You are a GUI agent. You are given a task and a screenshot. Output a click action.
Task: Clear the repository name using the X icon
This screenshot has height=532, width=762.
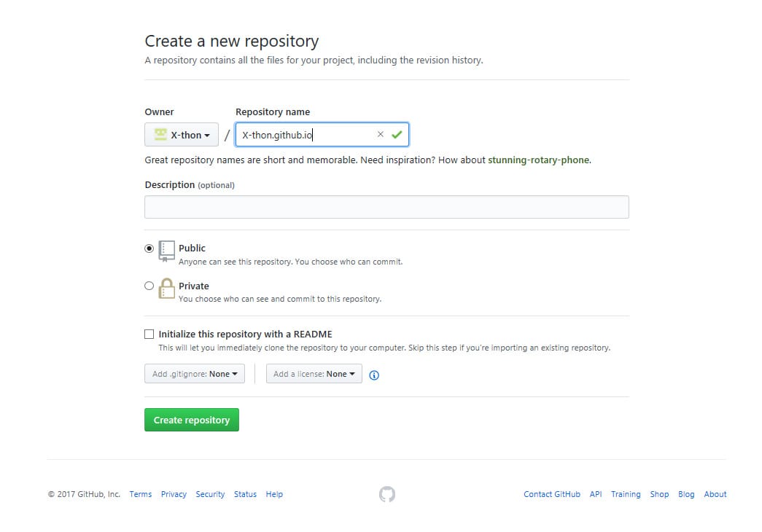tap(380, 134)
